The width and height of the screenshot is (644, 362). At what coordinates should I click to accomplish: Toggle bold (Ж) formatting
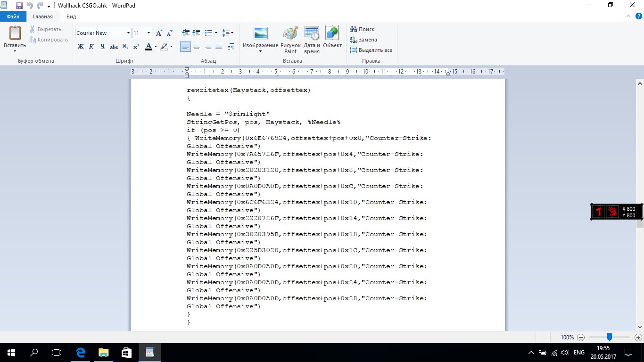80,47
